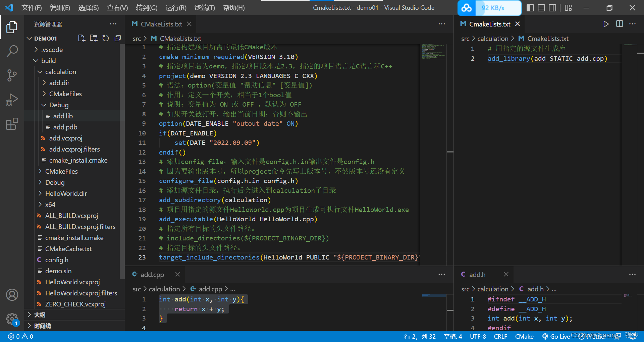
Task: Change language mode CMake
Action: click(x=524, y=336)
